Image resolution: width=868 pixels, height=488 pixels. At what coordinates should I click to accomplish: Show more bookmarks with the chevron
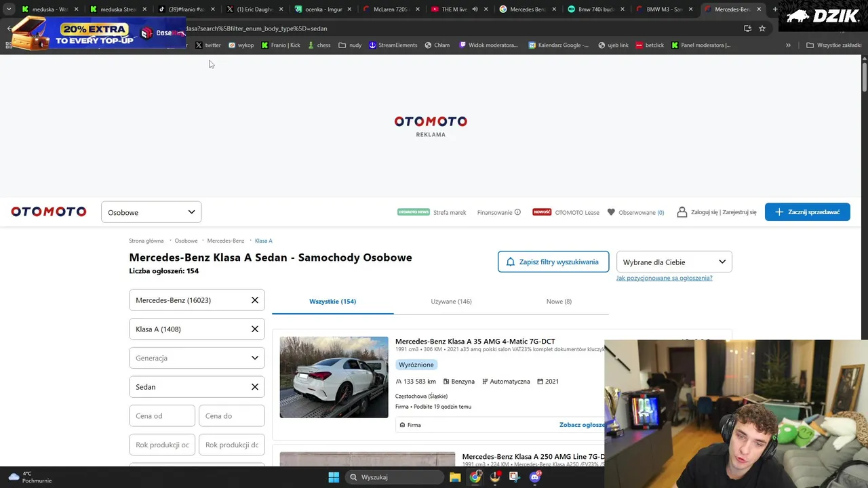click(788, 45)
